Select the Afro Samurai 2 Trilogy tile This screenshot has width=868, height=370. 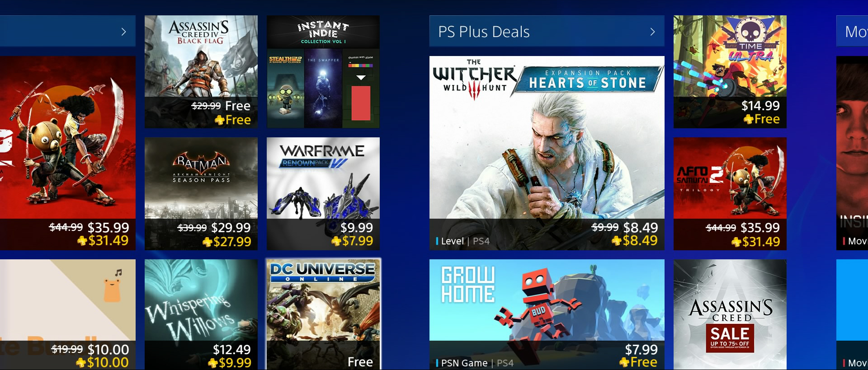tap(730, 194)
